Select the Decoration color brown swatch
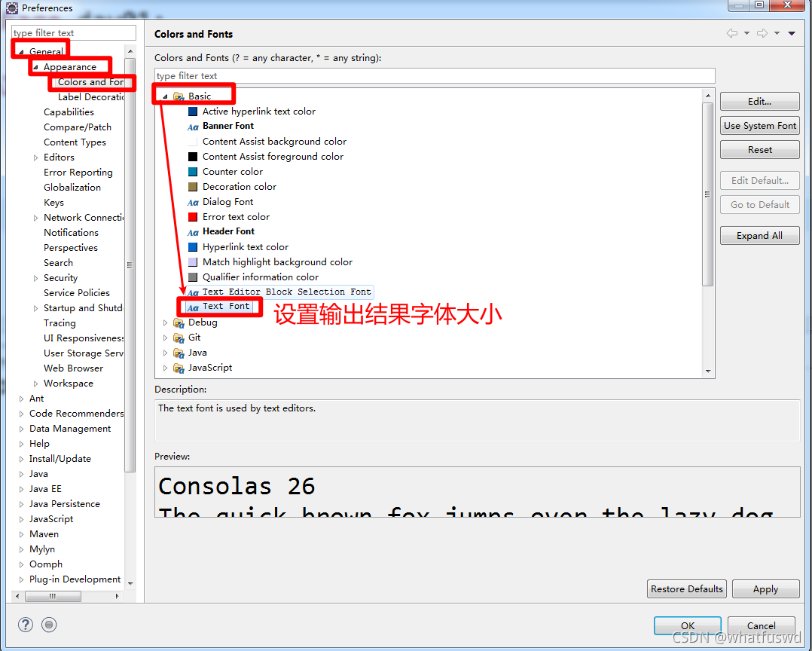Screen dimensions: 812x651 (x=193, y=187)
